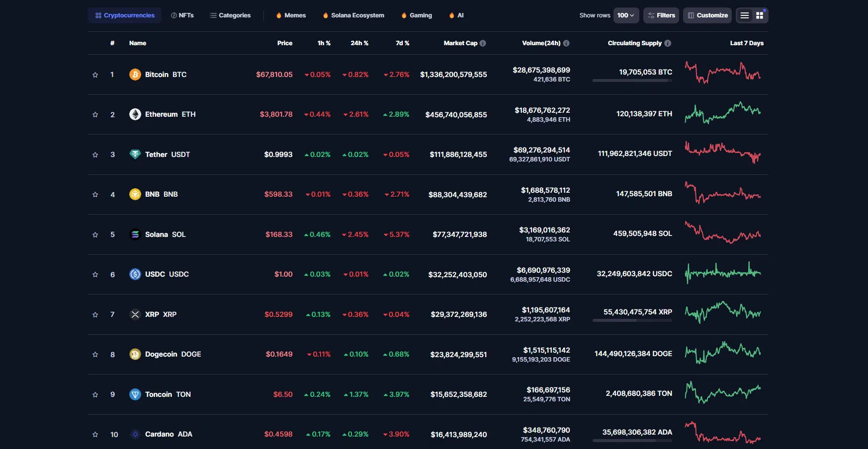The width and height of the screenshot is (868, 449).
Task: Click the Ethereum coin logo icon
Action: [135, 114]
